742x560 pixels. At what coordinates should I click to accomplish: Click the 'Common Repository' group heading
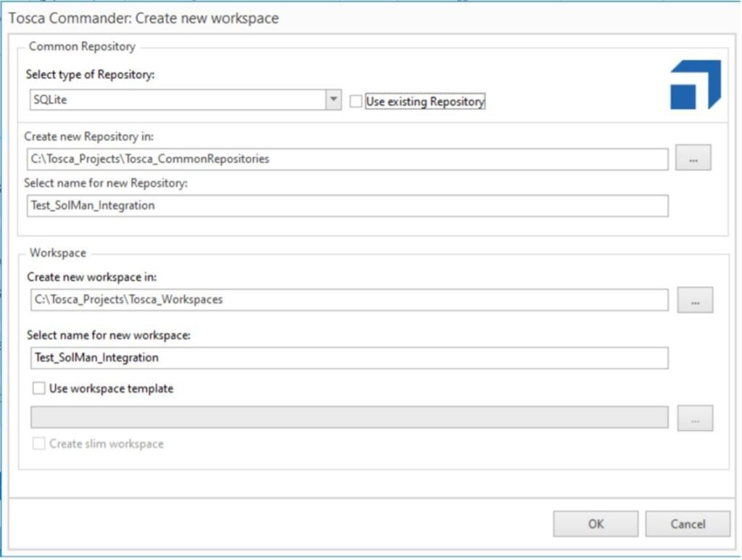click(82, 46)
